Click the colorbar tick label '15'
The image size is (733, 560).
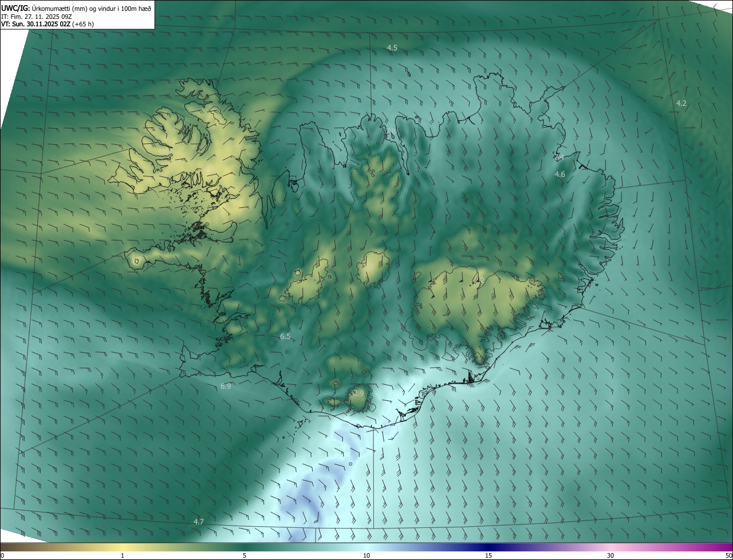pos(488,555)
